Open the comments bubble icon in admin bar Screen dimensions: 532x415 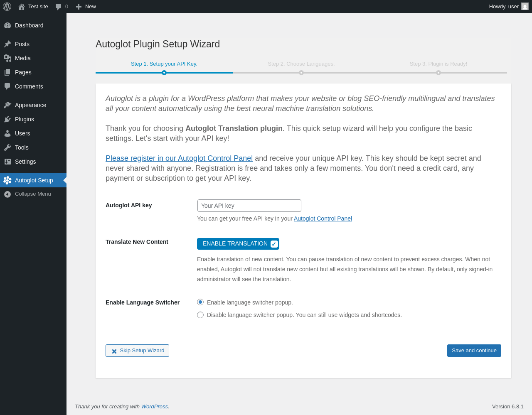59,7
